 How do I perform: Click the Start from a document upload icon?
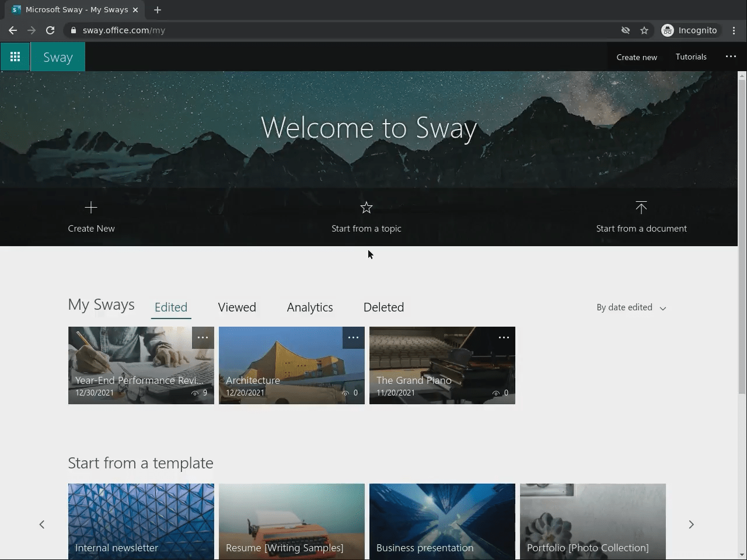click(641, 208)
